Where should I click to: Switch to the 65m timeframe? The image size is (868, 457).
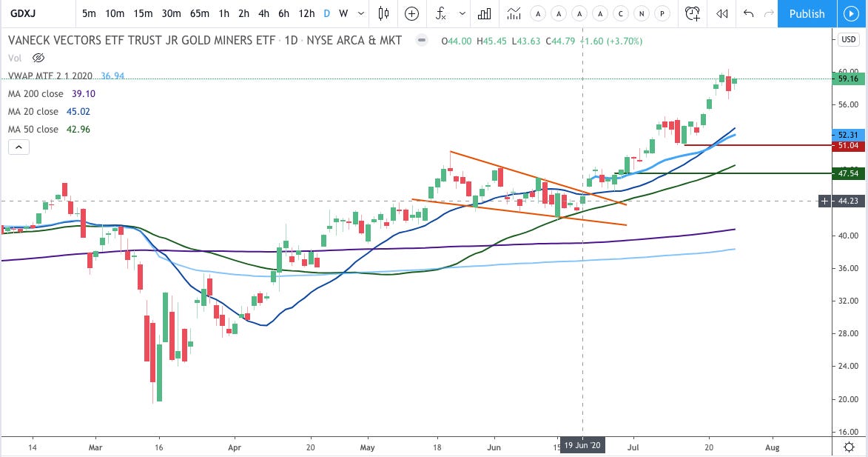[x=199, y=14]
